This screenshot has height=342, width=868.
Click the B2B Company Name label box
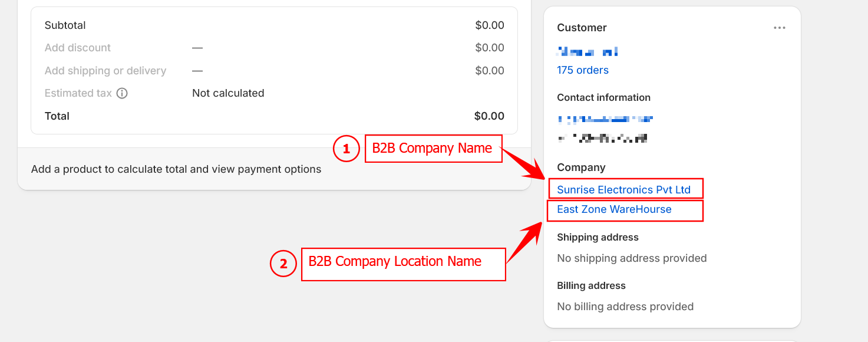pyautogui.click(x=433, y=149)
